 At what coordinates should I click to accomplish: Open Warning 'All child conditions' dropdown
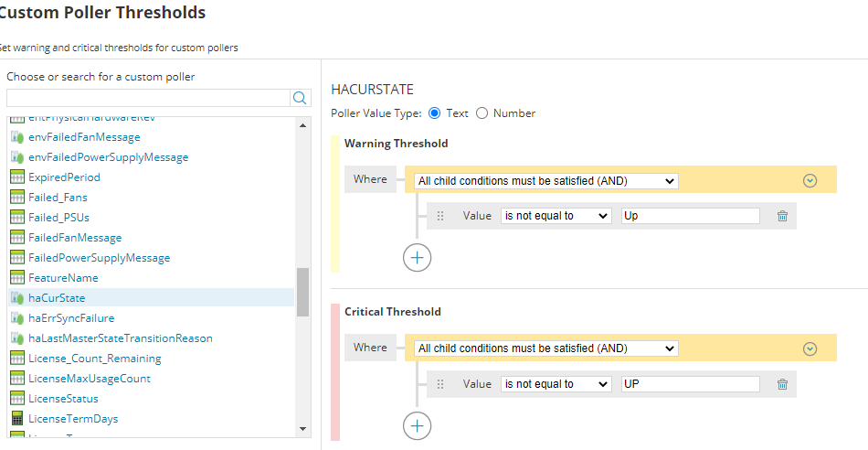545,181
